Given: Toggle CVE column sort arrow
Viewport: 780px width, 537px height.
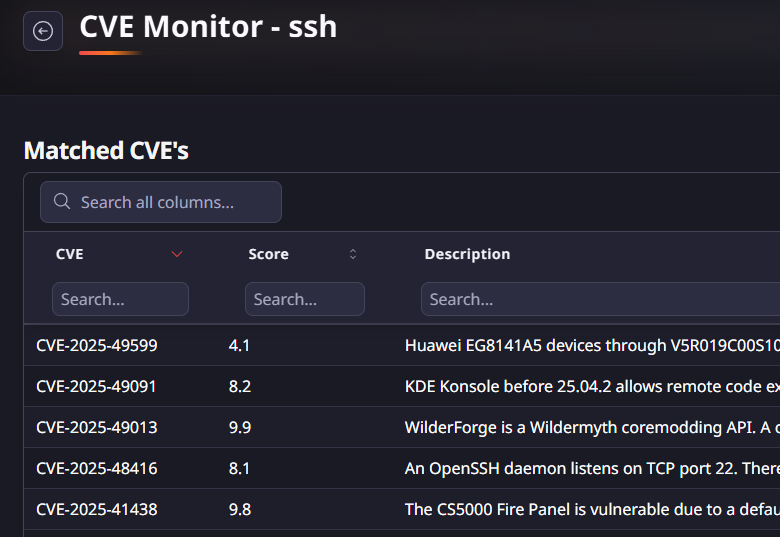Looking at the screenshot, I should click(177, 254).
